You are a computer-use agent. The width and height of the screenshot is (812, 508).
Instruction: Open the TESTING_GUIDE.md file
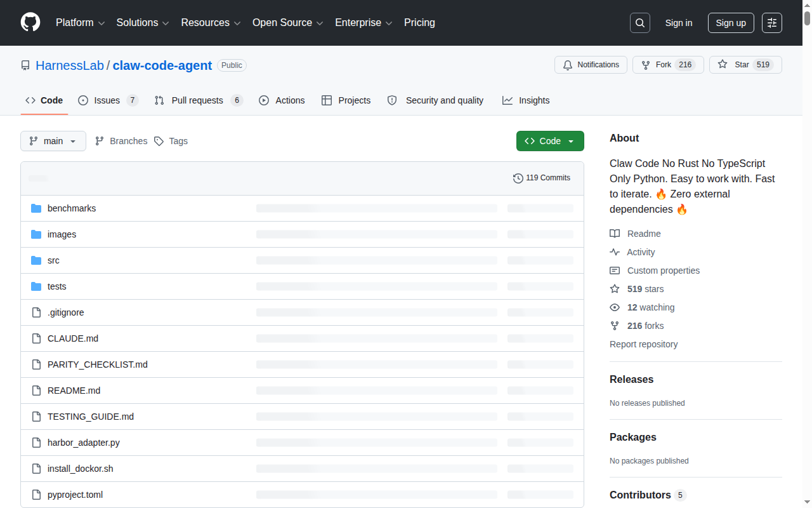91,417
